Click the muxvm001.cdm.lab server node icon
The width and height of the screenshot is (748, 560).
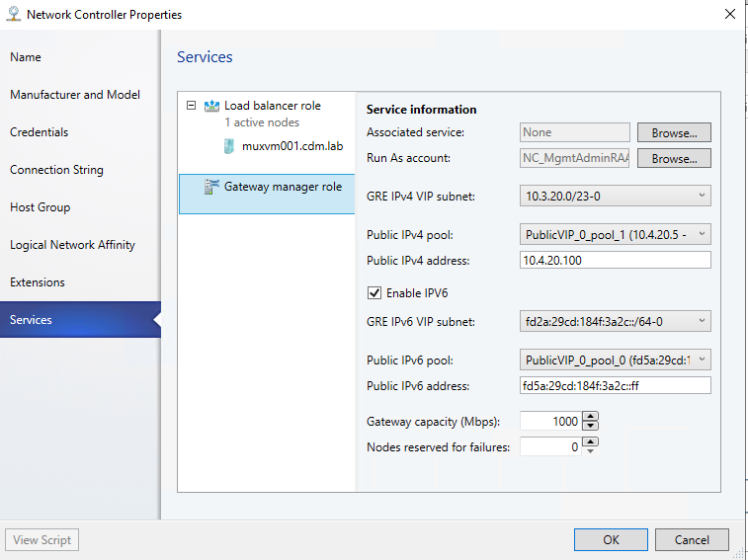[x=229, y=146]
